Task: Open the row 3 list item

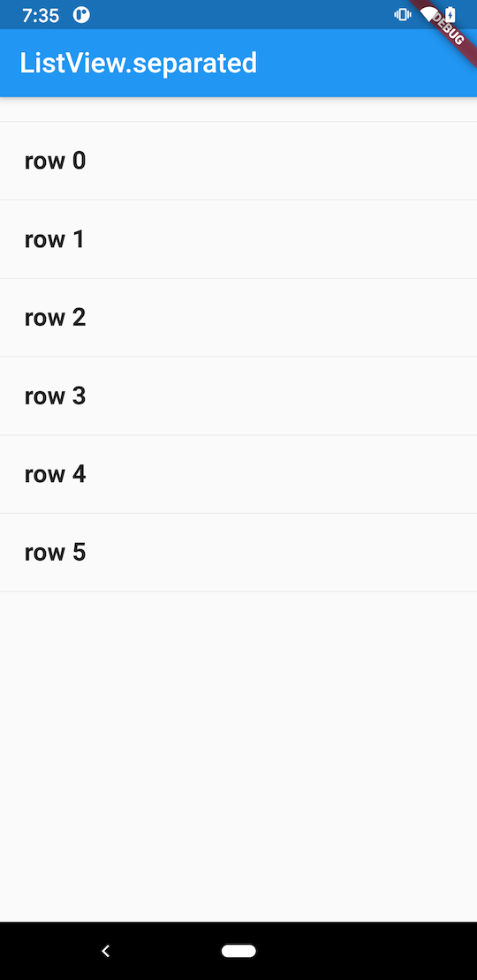Action: coord(238,396)
